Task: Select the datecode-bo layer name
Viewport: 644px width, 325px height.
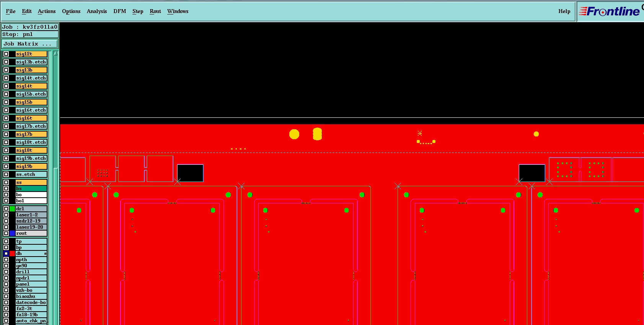Action: (31, 302)
